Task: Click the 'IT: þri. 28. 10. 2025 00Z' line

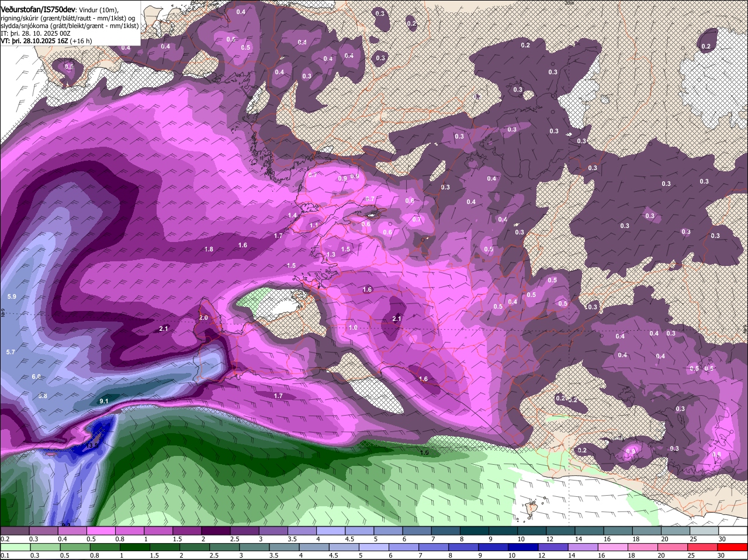Action: [x=36, y=33]
